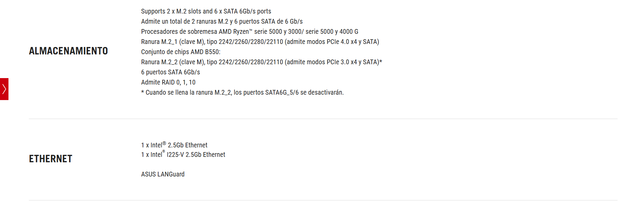Image resolution: width=644 pixels, height=215 pixels.
Task: Click the 'ASUS LANGuard' text
Action: point(163,174)
